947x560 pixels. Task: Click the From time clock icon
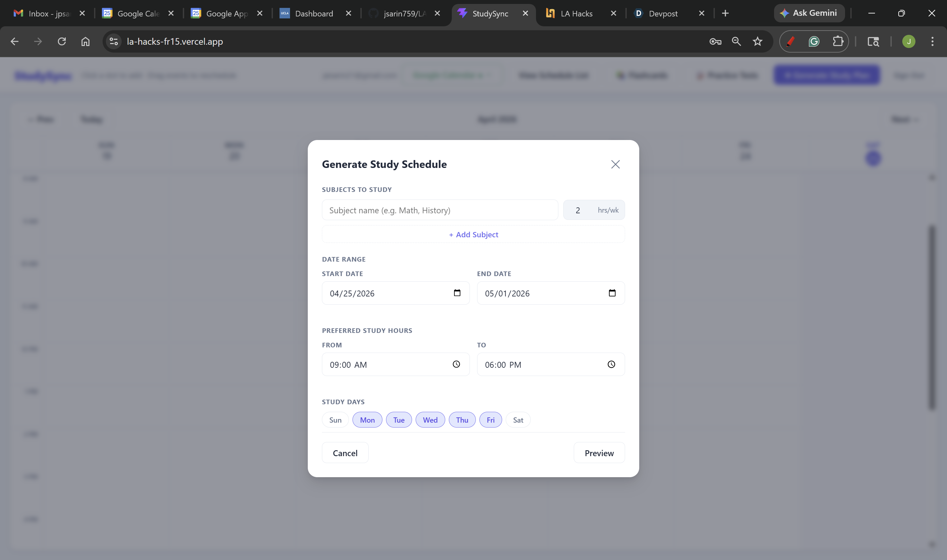click(456, 364)
